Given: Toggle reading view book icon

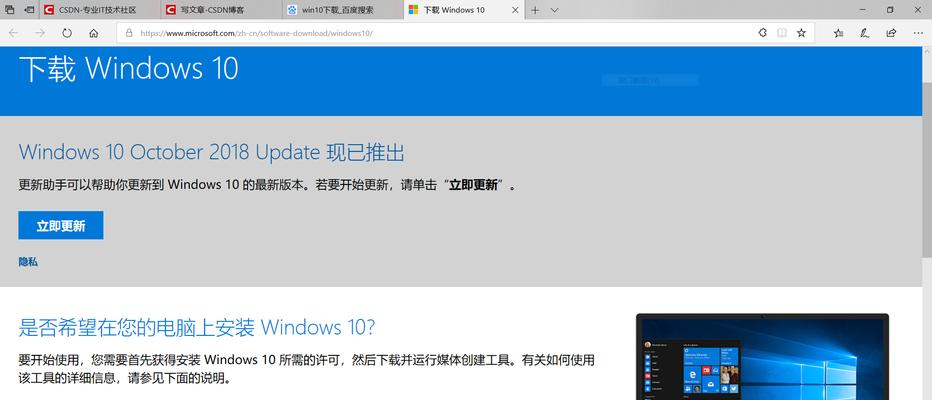Looking at the screenshot, I should coord(782,33).
